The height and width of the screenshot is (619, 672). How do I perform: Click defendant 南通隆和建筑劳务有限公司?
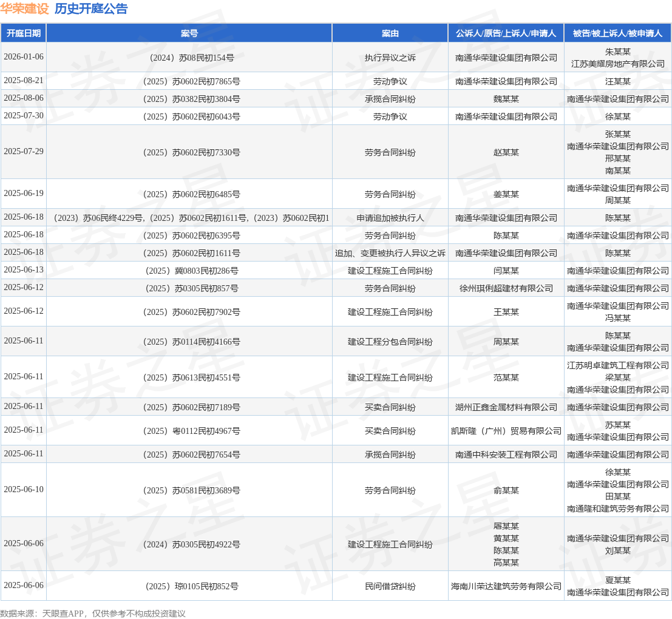coord(617,509)
